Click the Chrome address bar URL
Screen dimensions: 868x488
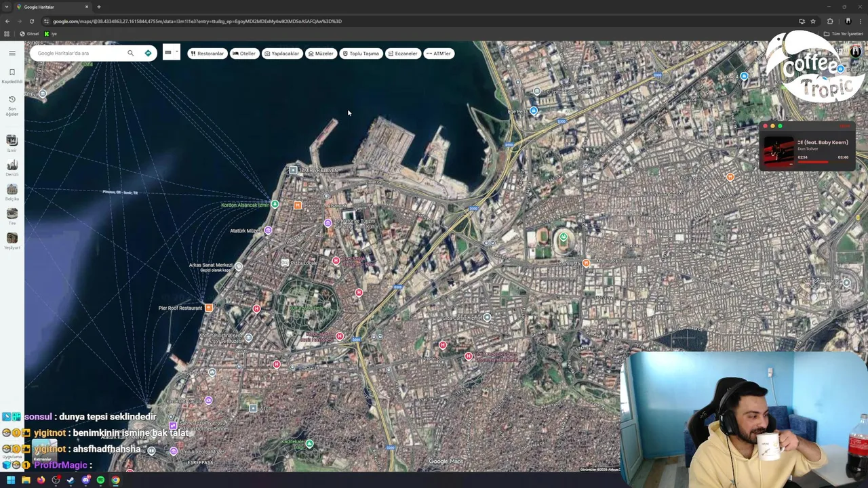pyautogui.click(x=197, y=21)
